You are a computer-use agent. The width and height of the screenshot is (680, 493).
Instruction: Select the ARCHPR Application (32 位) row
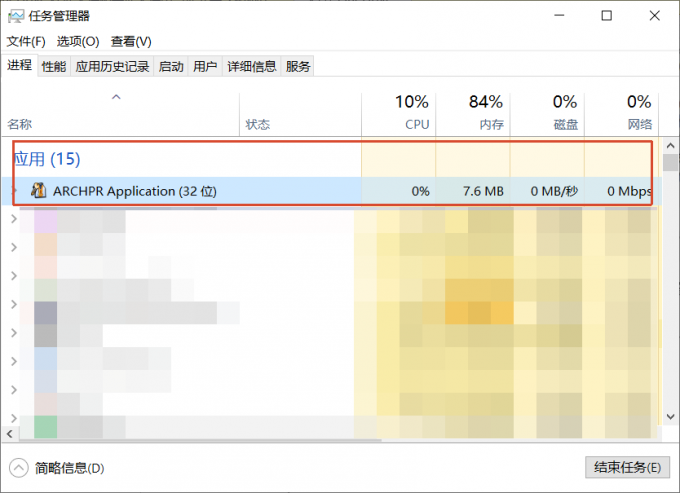pyautogui.click(x=332, y=191)
